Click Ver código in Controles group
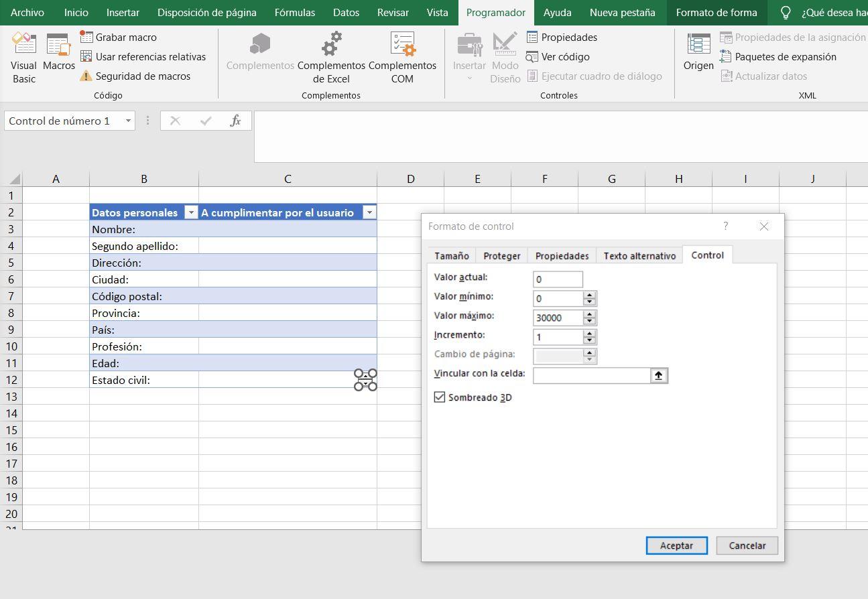Viewport: 868px width, 599px height. (565, 56)
